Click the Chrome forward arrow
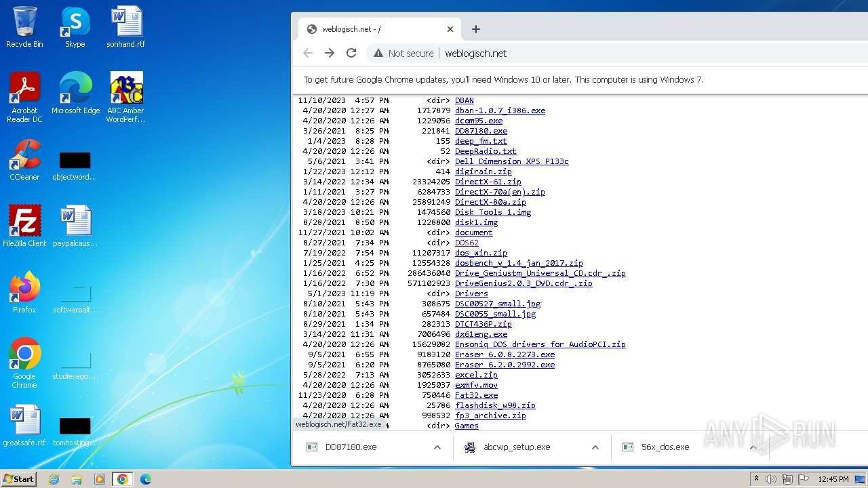 click(x=330, y=53)
